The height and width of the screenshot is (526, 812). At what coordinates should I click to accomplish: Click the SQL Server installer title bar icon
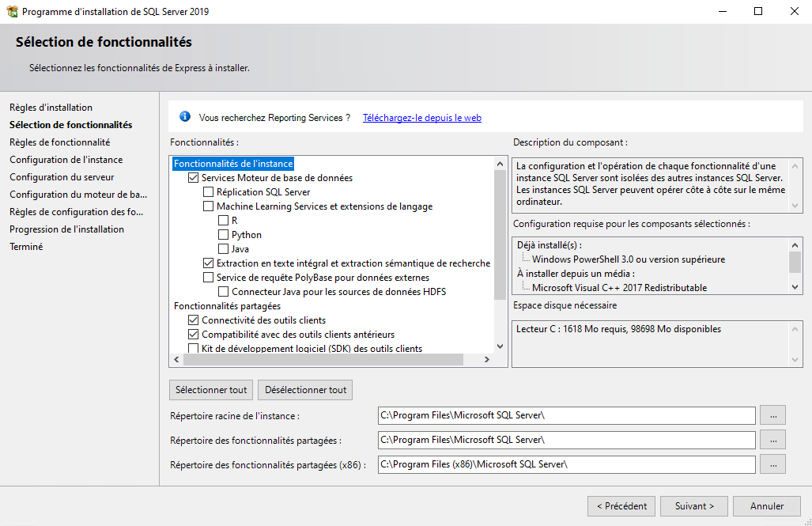pyautogui.click(x=12, y=12)
